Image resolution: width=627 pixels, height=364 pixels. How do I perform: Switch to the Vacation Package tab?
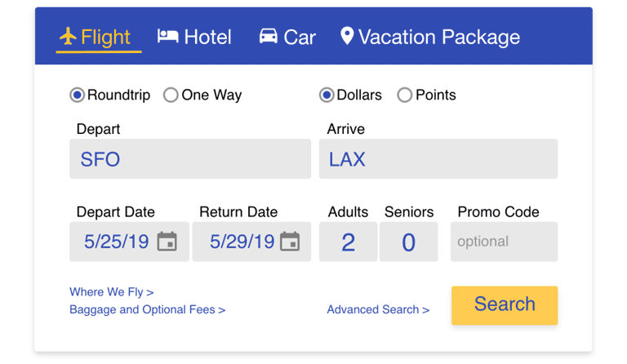tap(430, 37)
